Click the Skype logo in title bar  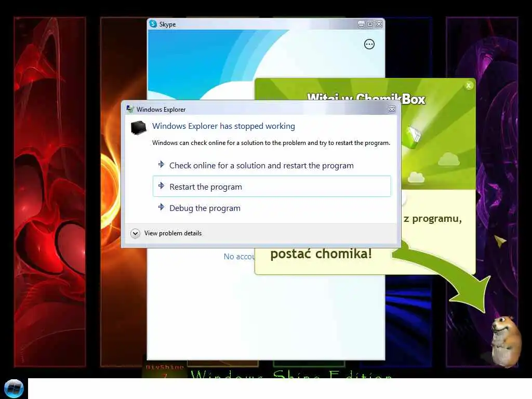(153, 24)
